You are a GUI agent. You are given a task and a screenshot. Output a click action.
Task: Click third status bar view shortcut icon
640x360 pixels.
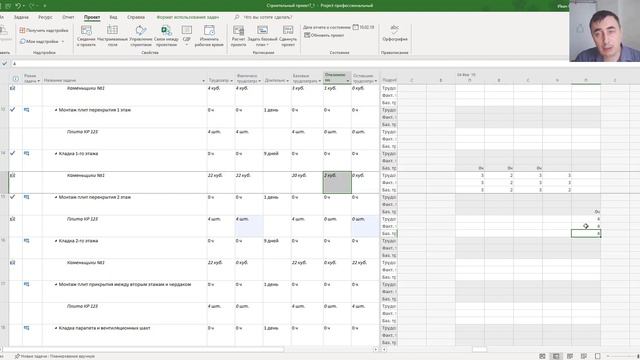pyautogui.click(x=570, y=356)
